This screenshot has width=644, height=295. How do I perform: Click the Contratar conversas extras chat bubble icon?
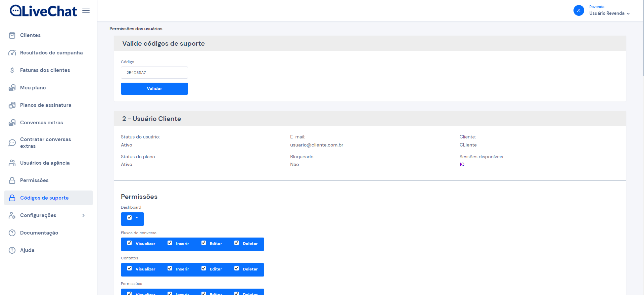pyautogui.click(x=12, y=143)
